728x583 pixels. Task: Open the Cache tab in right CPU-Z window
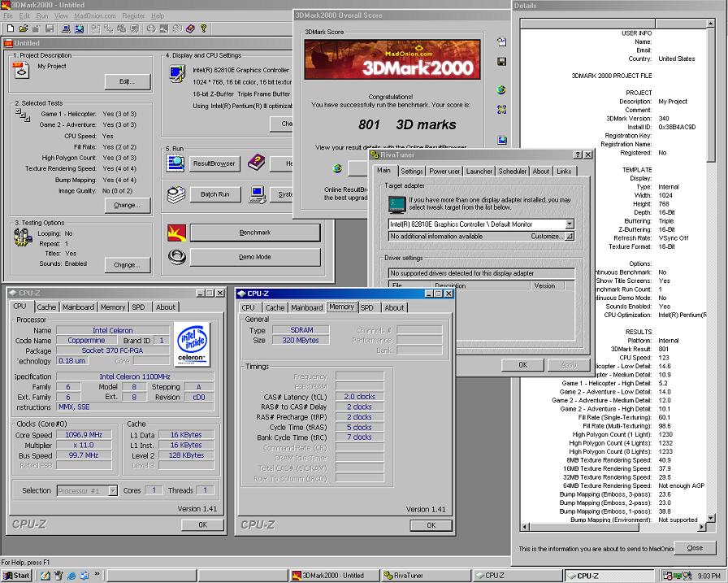pyautogui.click(x=275, y=307)
